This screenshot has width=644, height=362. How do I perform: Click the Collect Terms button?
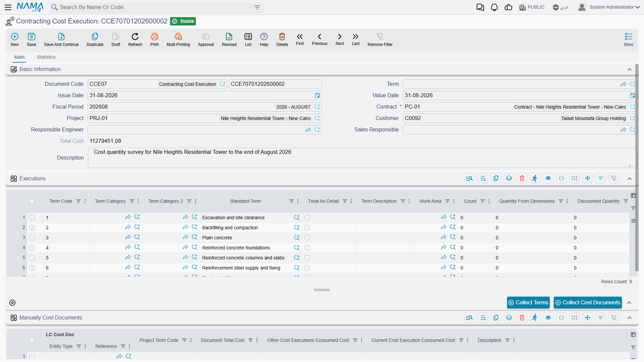coord(528,303)
